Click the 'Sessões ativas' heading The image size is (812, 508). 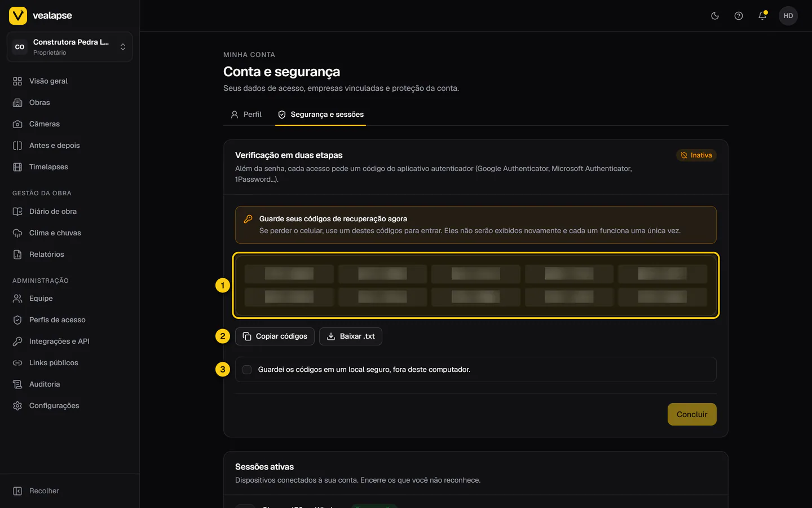[x=264, y=467]
